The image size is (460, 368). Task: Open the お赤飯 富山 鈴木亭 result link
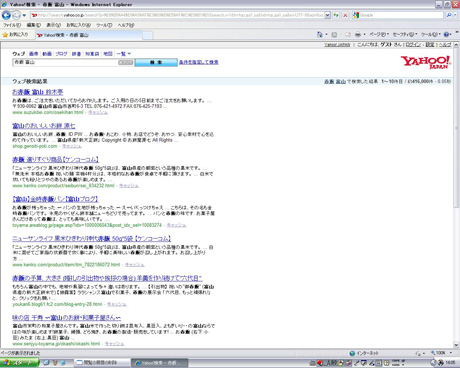click(38, 92)
